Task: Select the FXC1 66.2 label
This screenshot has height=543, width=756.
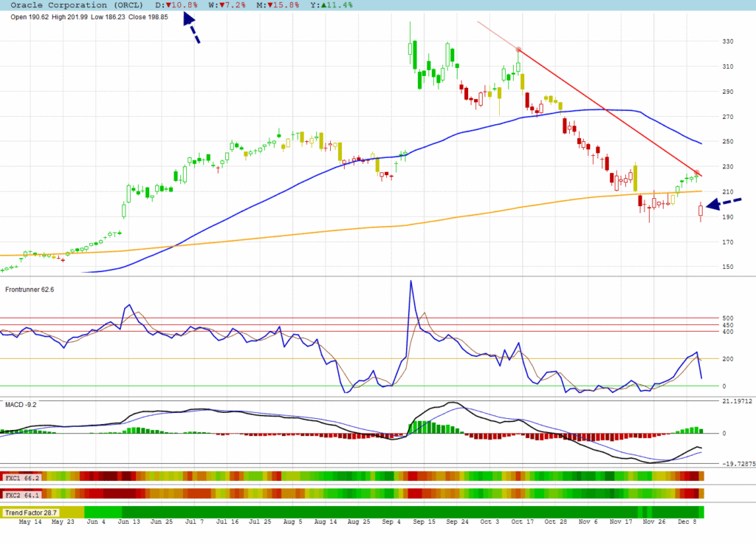Action: [x=21, y=477]
